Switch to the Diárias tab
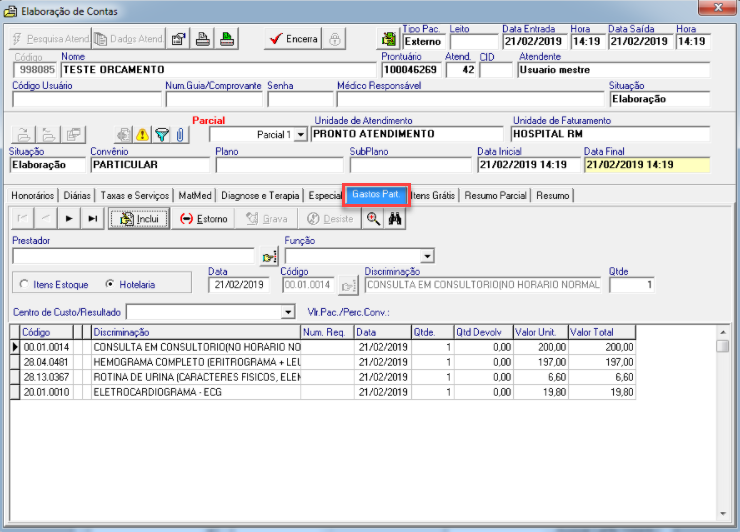Viewport: 740px width, 532px height. [77, 195]
